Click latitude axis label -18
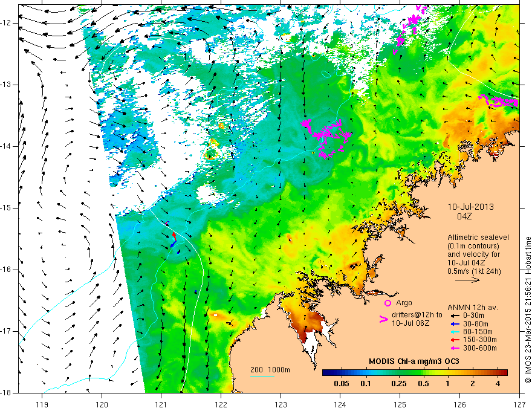Image resolution: width=532 pixels, height=411 pixels. click(7, 393)
